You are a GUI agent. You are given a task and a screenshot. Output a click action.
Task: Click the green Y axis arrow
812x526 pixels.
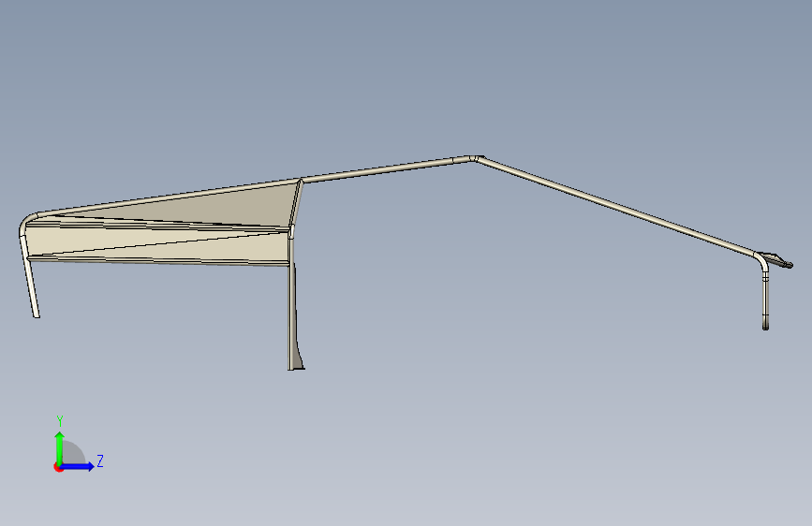coord(60,447)
